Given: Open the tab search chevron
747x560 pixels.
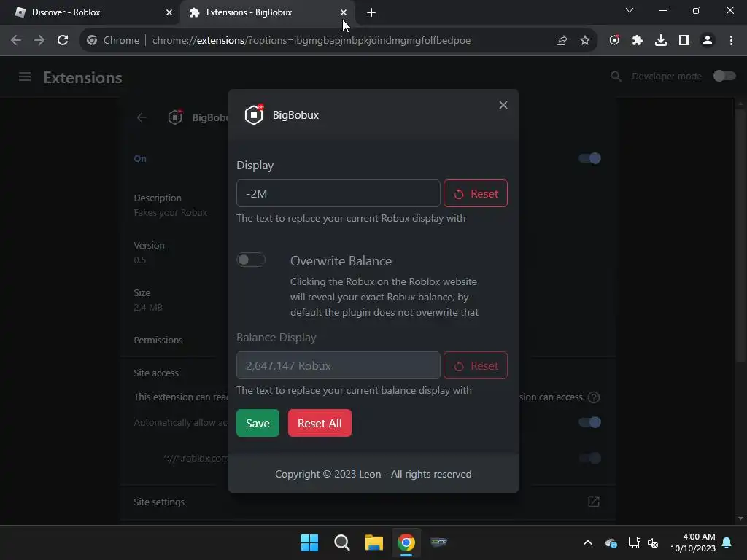Looking at the screenshot, I should pyautogui.click(x=630, y=10).
